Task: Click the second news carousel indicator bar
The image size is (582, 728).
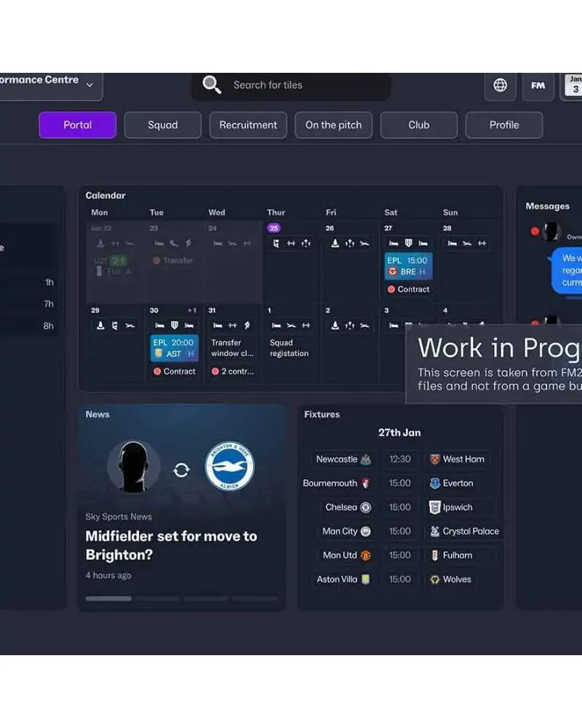Action: point(157,598)
